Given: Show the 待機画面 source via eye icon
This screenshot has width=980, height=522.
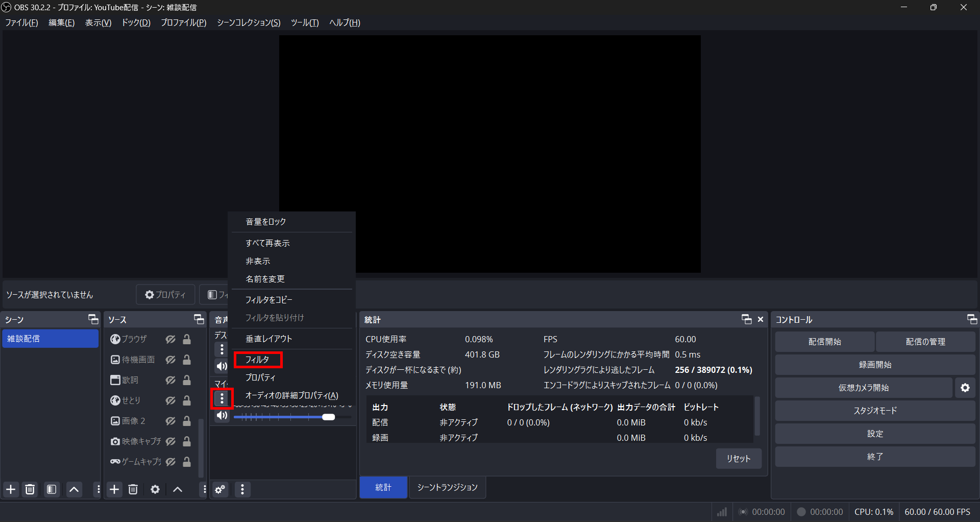Looking at the screenshot, I should tap(170, 360).
